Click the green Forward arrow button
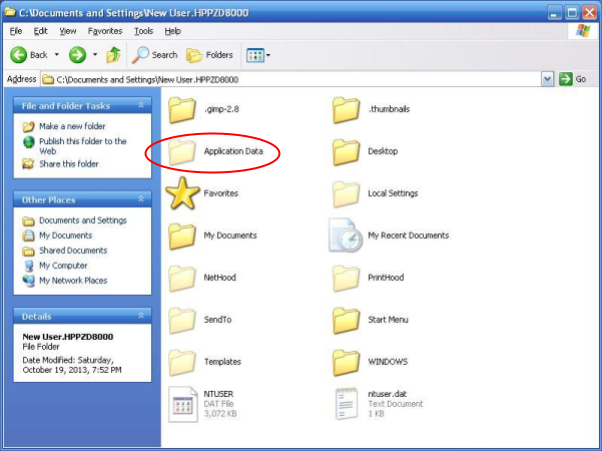This screenshot has width=602, height=451. 77,55
